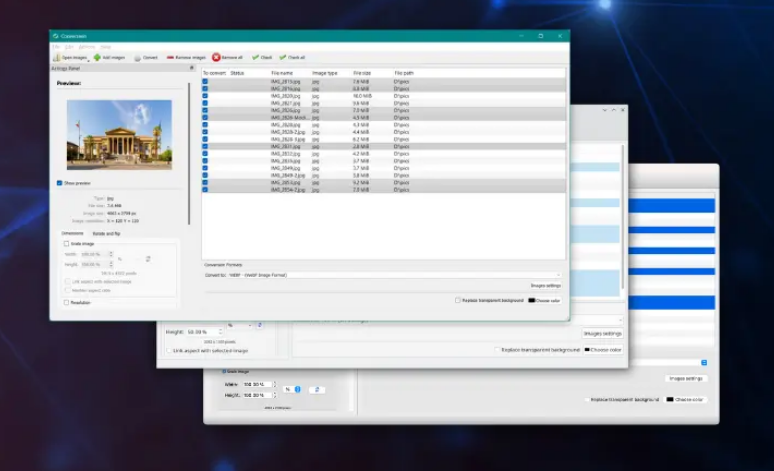Click Images settings in the middle window

click(602, 334)
